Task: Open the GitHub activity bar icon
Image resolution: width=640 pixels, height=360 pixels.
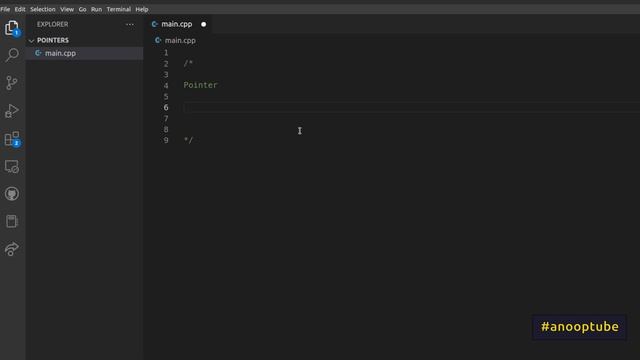Action: point(12,194)
